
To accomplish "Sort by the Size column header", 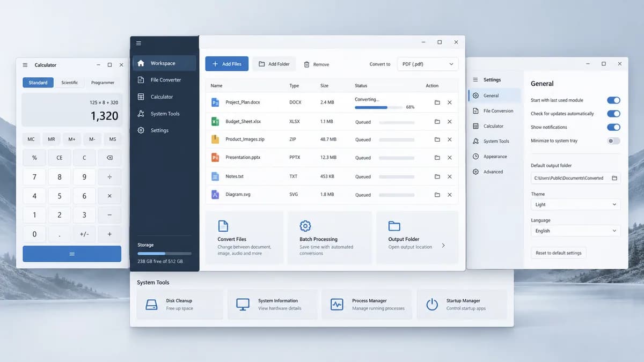I will [x=324, y=86].
